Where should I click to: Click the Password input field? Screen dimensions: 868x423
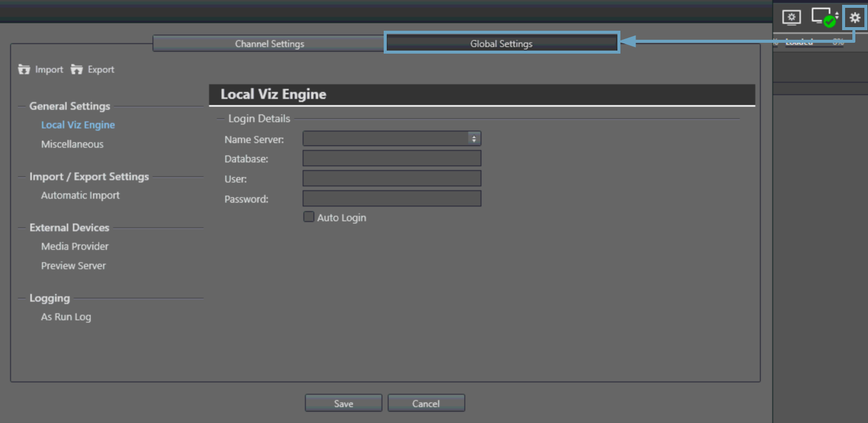(392, 199)
